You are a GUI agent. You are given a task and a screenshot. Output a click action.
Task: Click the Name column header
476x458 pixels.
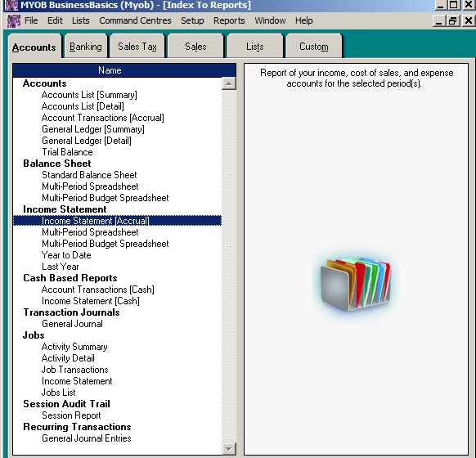click(x=124, y=70)
